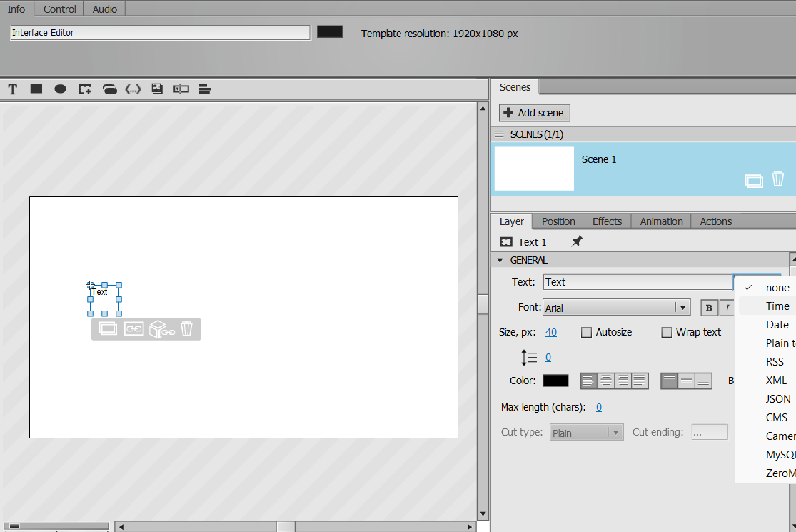The width and height of the screenshot is (796, 532).
Task: Open the template background color swatch
Action: (x=330, y=32)
